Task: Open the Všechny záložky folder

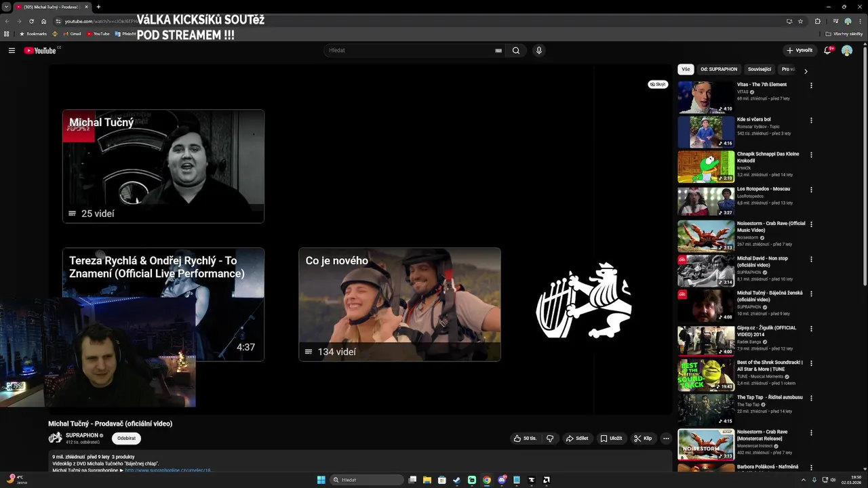Action: tap(844, 34)
